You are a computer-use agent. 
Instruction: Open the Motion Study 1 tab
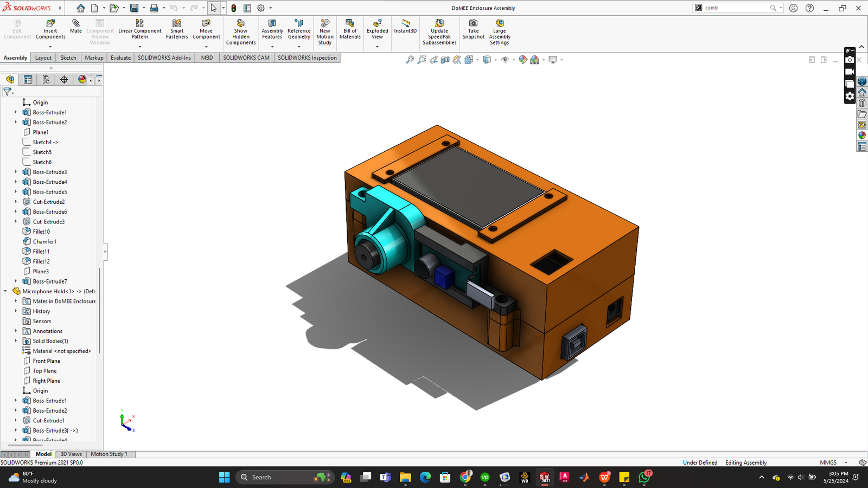109,454
